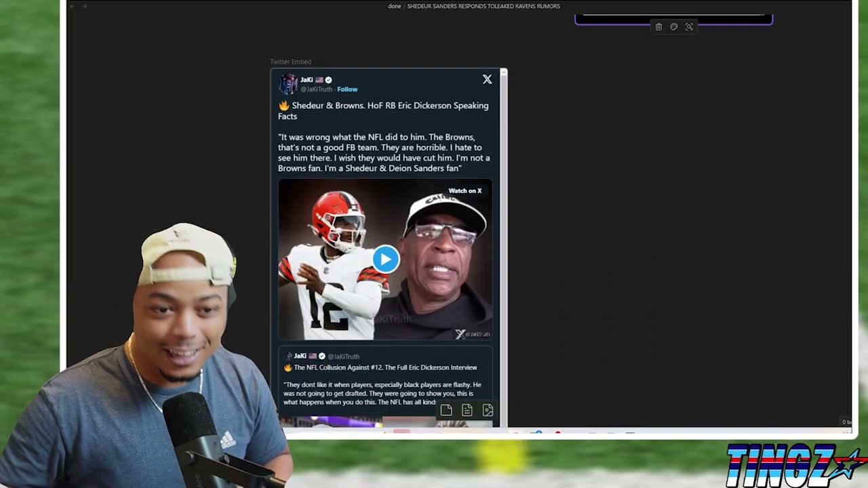Play the embedded tweet video
Screen dimensions: 868x488
[386, 259]
